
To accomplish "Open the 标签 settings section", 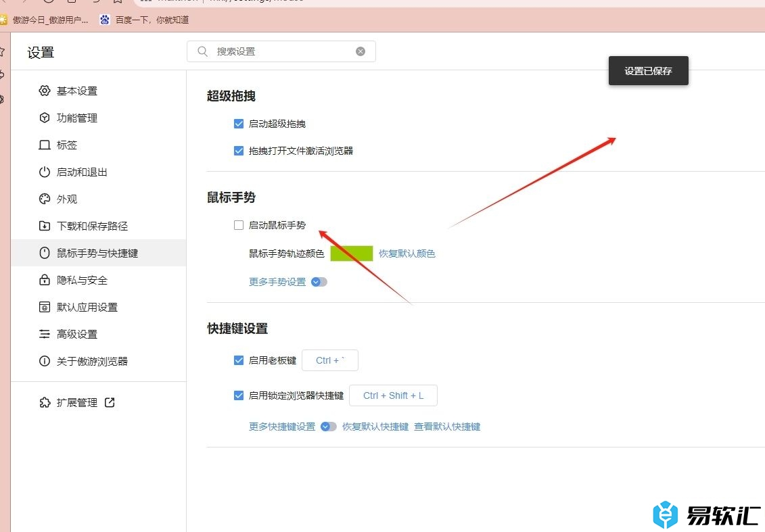I will coord(67,145).
